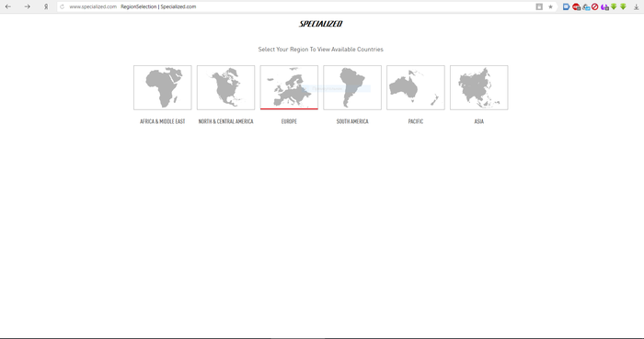The height and width of the screenshot is (339, 644).
Task: Open the second green download-arrow extension
Action: [623, 6]
